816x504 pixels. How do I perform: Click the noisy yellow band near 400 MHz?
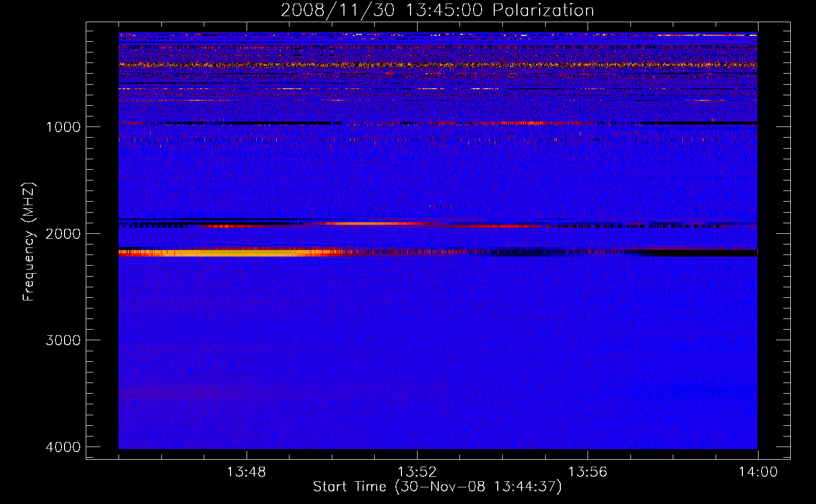[x=438, y=65]
